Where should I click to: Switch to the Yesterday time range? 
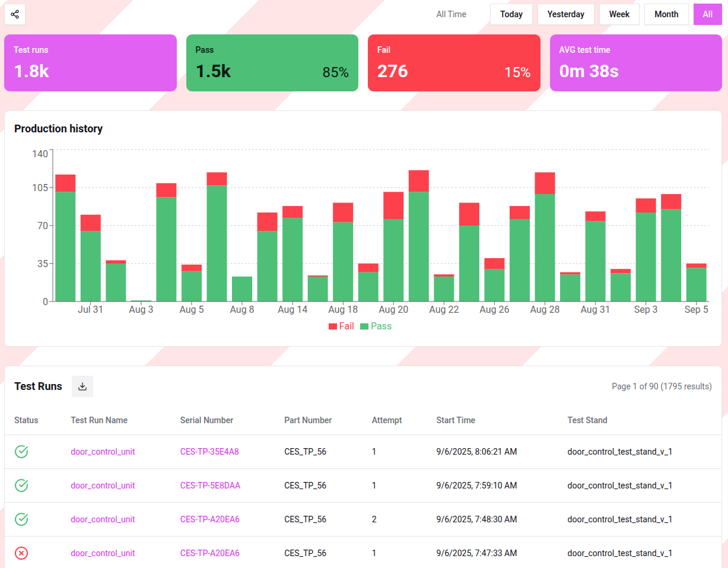(x=565, y=14)
